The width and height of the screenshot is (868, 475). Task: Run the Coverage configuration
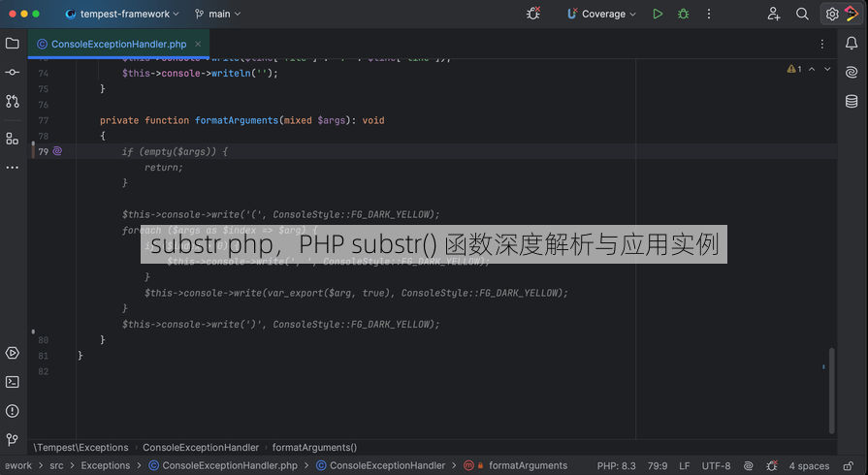coord(658,14)
